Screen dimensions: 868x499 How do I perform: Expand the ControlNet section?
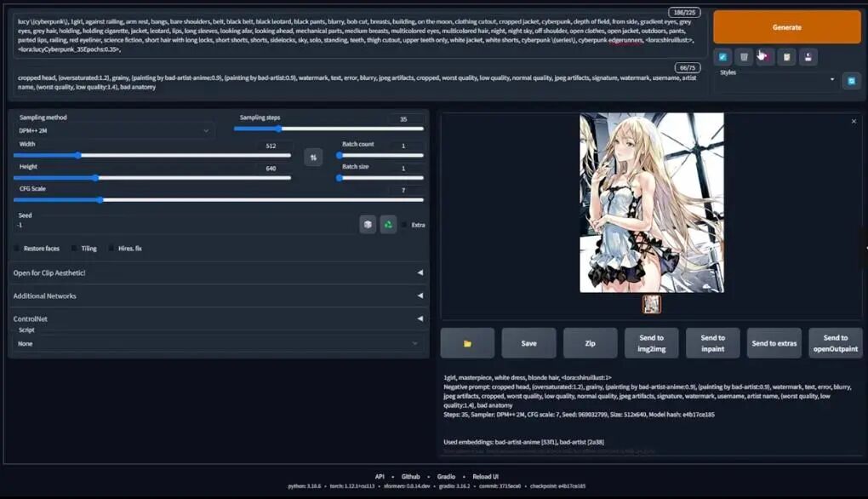click(x=218, y=319)
